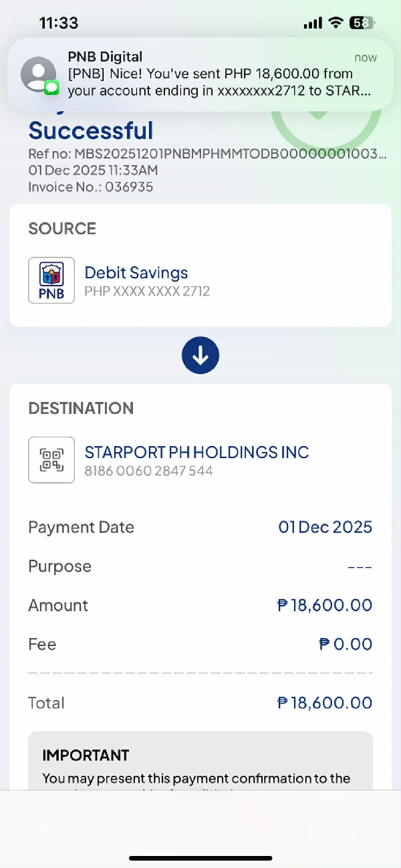Tap the QR code destination icon
This screenshot has width=401, height=868.
click(51, 460)
